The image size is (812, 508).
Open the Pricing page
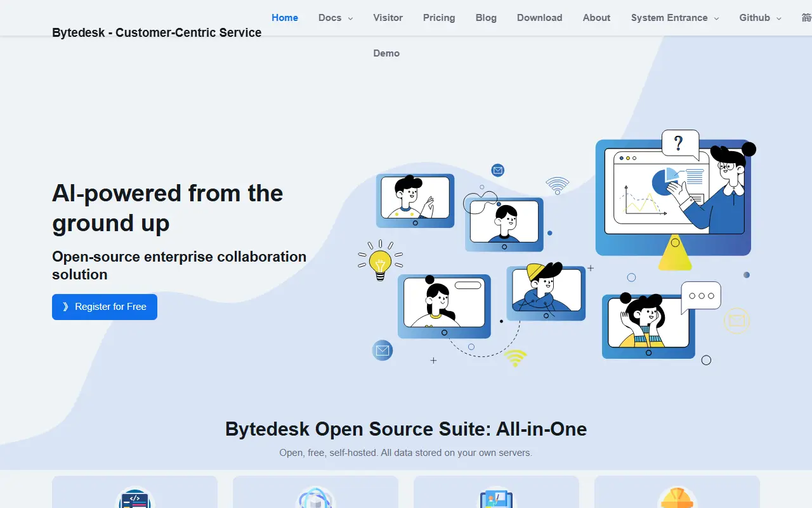(x=439, y=18)
